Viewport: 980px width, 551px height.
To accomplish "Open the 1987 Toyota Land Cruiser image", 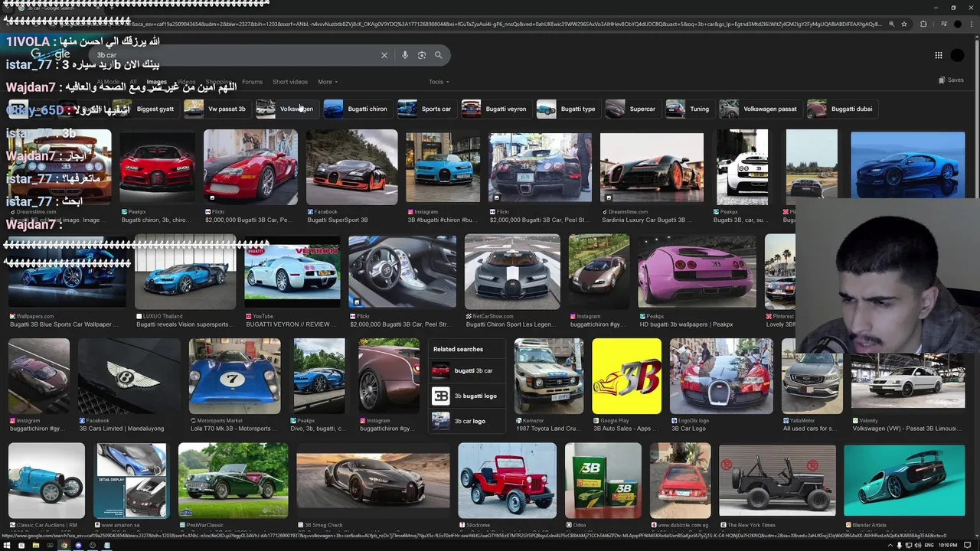I will coord(549,376).
